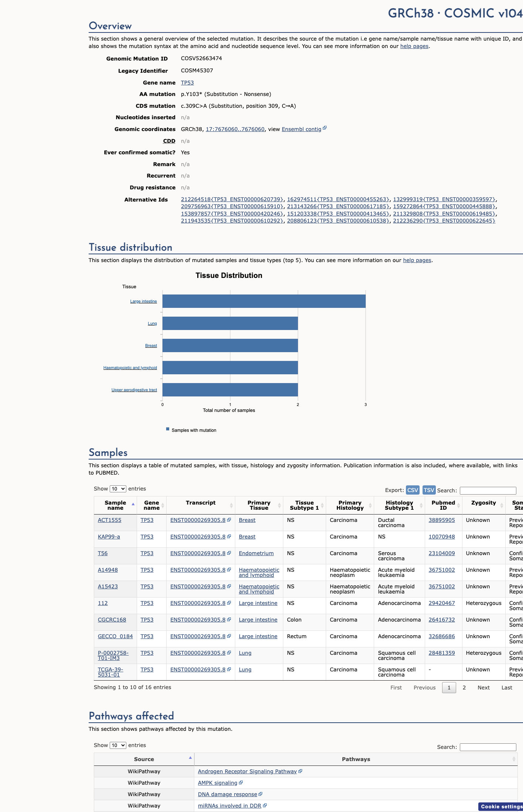Open the Overview help pages link
Viewport: 523px width, 812px height.
(414, 46)
